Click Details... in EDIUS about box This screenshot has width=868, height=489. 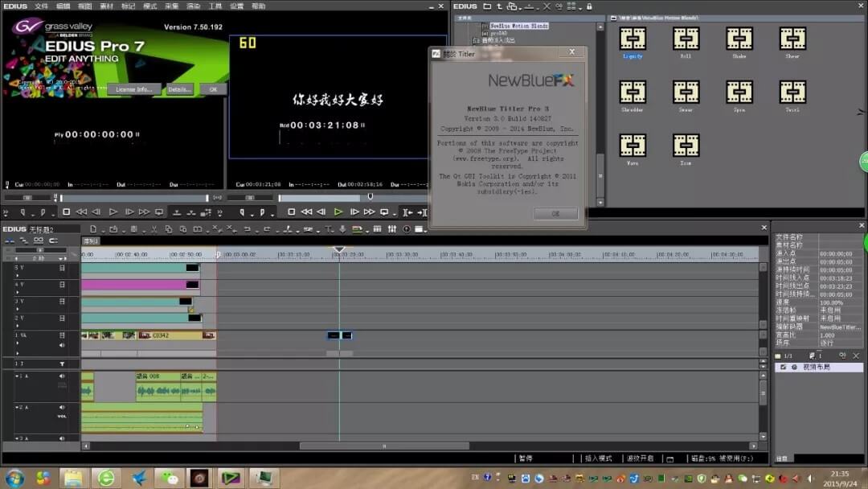pyautogui.click(x=179, y=89)
